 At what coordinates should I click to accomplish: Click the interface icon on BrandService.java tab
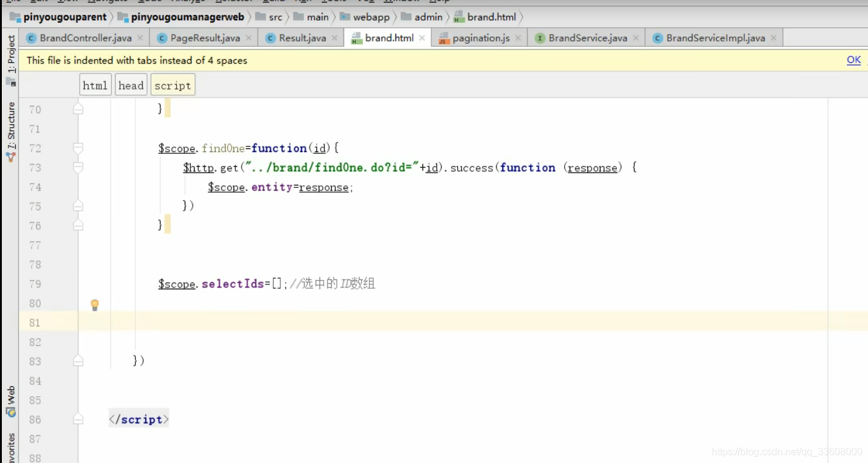click(540, 38)
